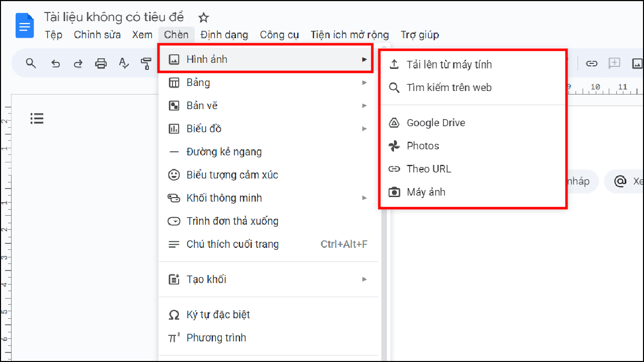Click the Add comment icon
The width and height of the screenshot is (644, 362).
tap(614, 63)
